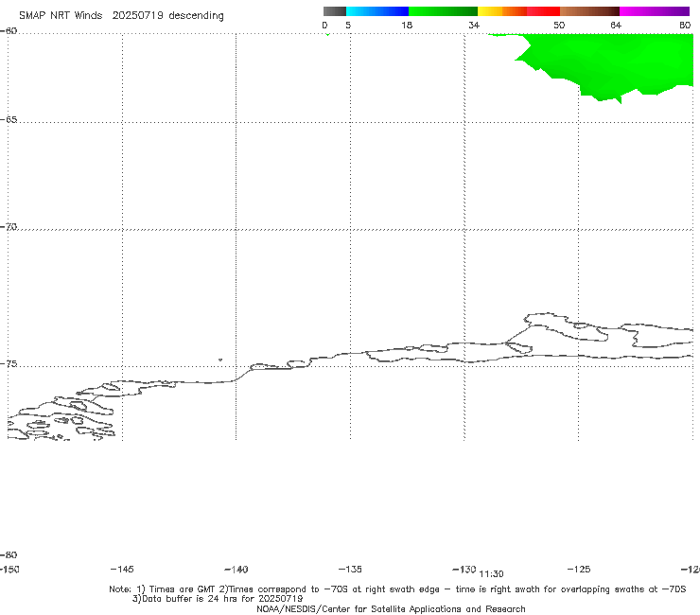Click the colorbar label '18'

tap(407, 25)
